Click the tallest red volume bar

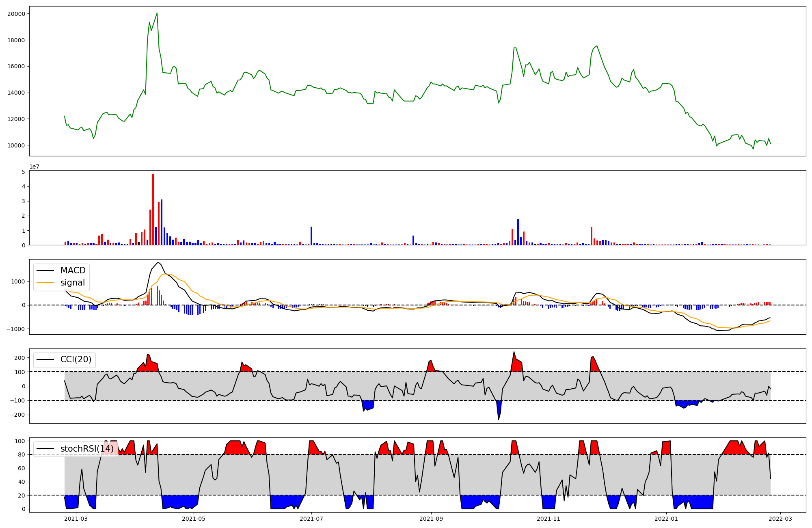click(153, 209)
